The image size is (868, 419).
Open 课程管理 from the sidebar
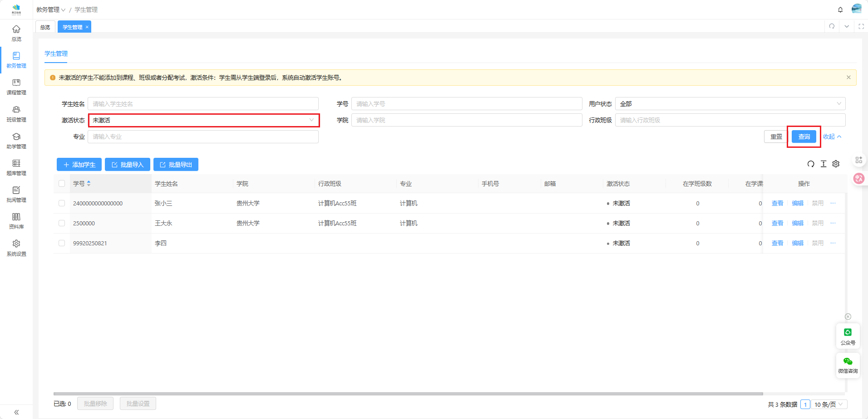tap(16, 87)
